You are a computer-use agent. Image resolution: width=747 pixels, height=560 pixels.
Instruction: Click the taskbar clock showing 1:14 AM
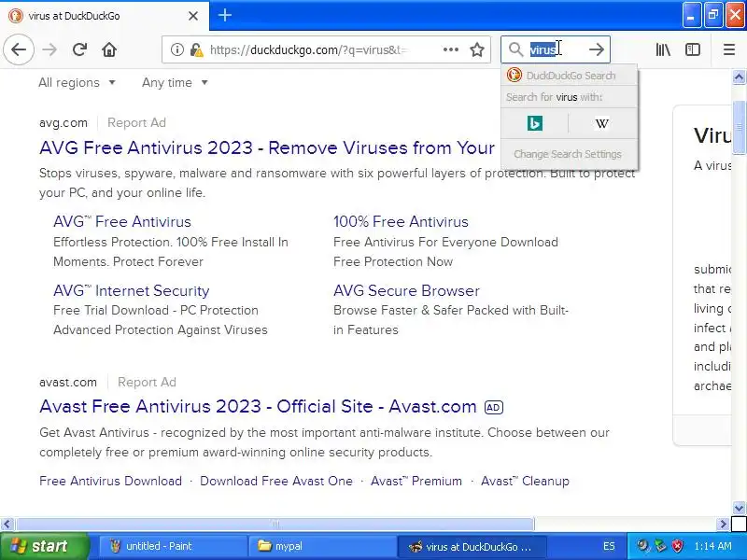712,546
